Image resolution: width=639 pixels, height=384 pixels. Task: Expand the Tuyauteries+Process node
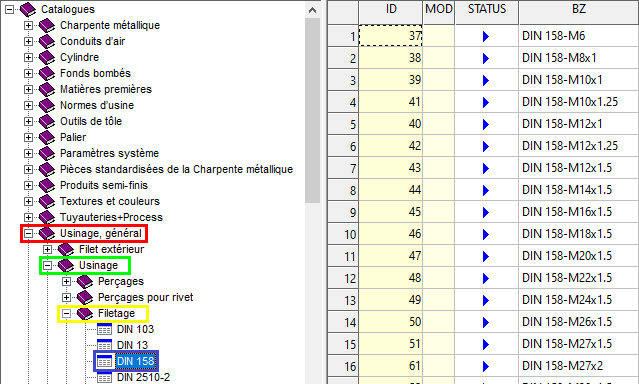[x=28, y=217]
